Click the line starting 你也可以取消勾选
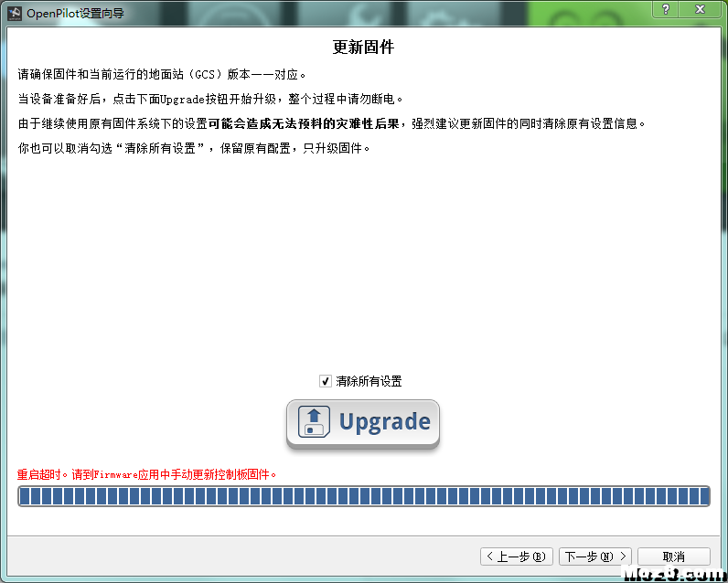728x583 pixels. tap(194, 148)
